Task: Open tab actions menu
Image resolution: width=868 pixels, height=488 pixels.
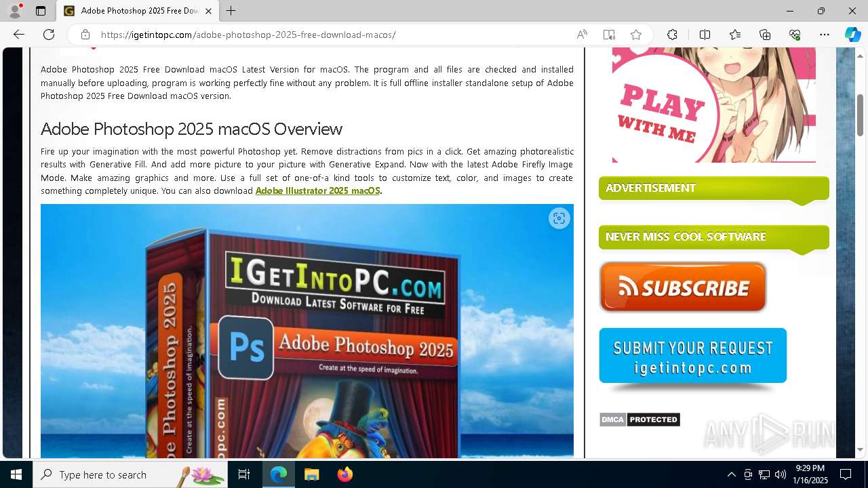Action: (41, 11)
